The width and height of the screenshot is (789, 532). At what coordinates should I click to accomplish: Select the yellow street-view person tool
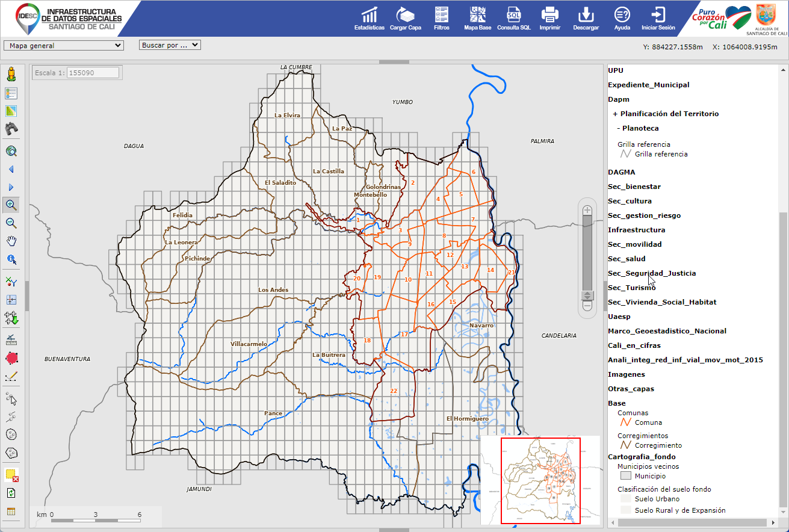click(11, 75)
